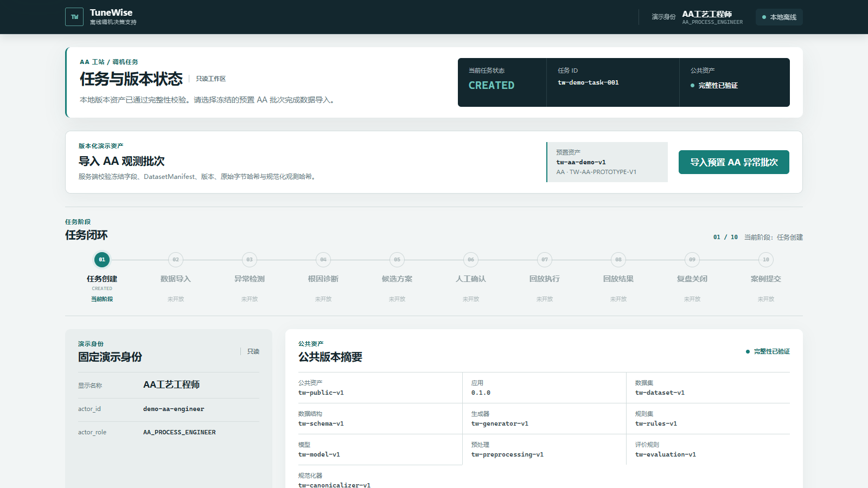Select stage 07 回放执行 step circle
Image resolution: width=868 pixels, height=488 pixels.
[x=545, y=260]
